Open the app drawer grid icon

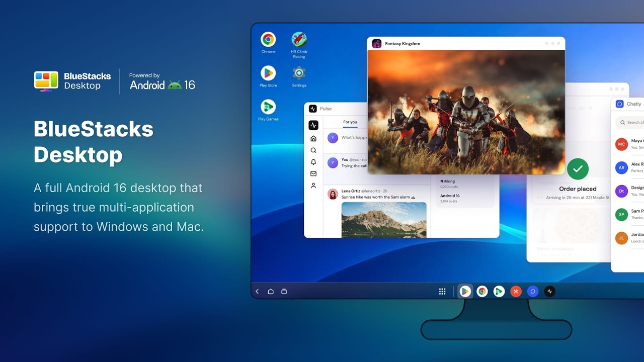point(442,292)
